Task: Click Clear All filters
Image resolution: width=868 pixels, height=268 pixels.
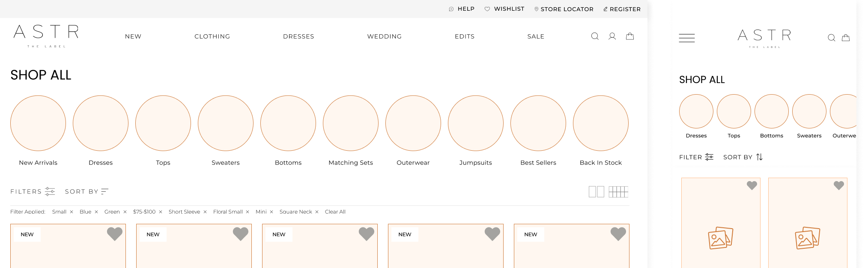Action: point(335,212)
